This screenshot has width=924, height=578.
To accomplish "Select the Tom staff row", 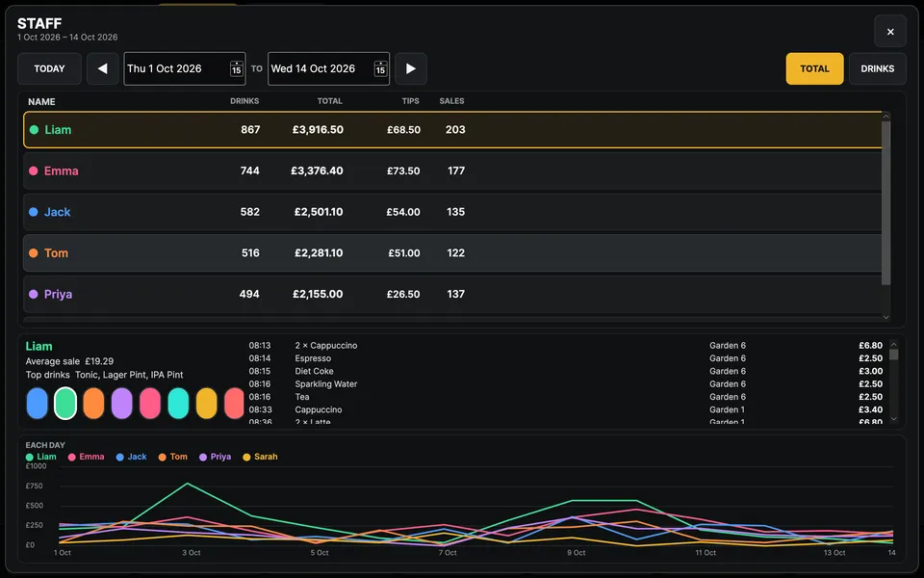I will click(x=452, y=253).
